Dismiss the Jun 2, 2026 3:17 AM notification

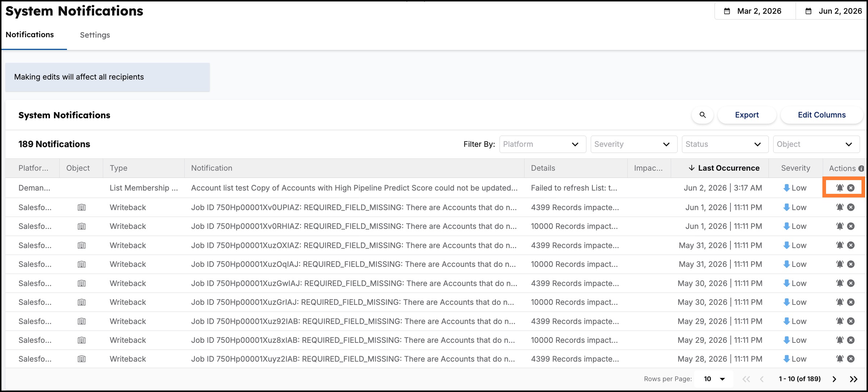851,188
